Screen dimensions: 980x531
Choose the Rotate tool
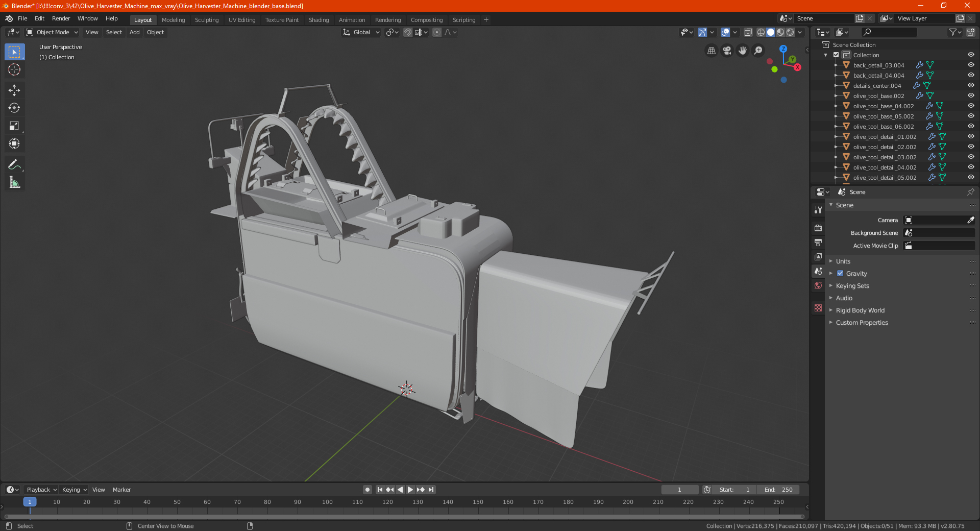14,108
